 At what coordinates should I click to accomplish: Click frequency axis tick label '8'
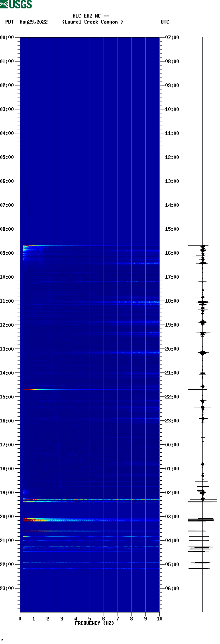(132, 619)
